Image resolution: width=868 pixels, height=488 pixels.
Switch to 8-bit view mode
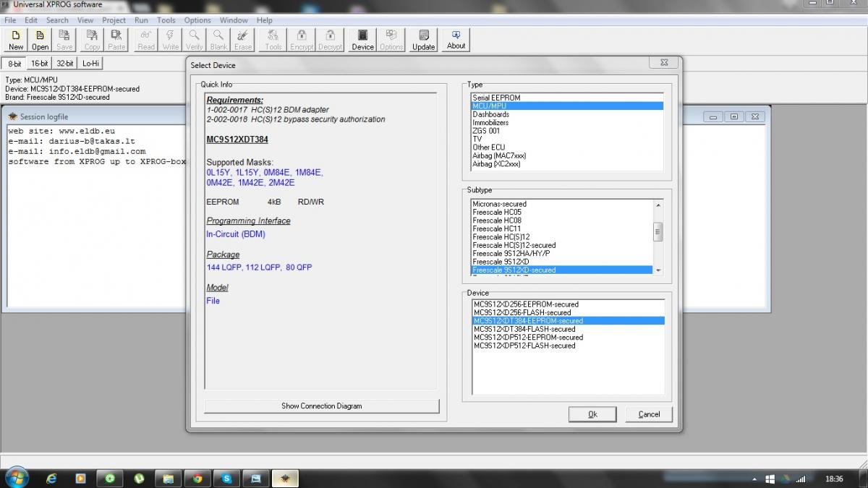click(x=14, y=64)
